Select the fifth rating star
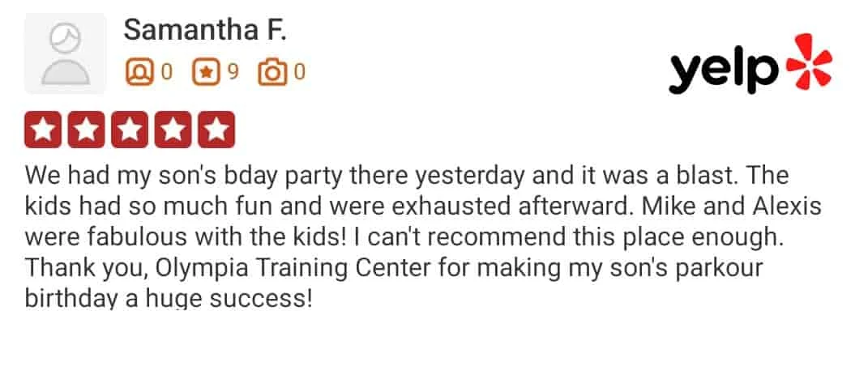The image size is (868, 379). coord(216,130)
